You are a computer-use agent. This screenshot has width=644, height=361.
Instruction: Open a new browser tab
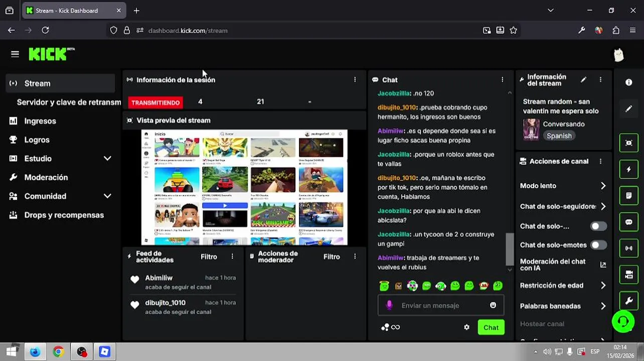136,11
